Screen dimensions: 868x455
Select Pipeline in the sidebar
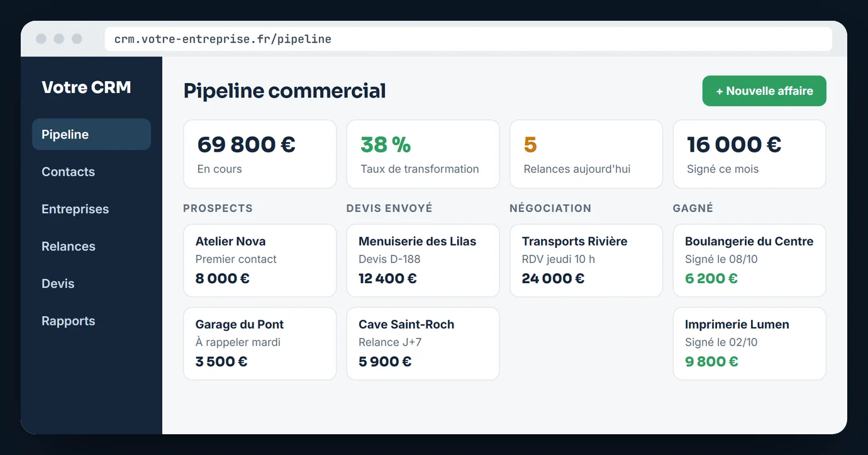point(91,135)
